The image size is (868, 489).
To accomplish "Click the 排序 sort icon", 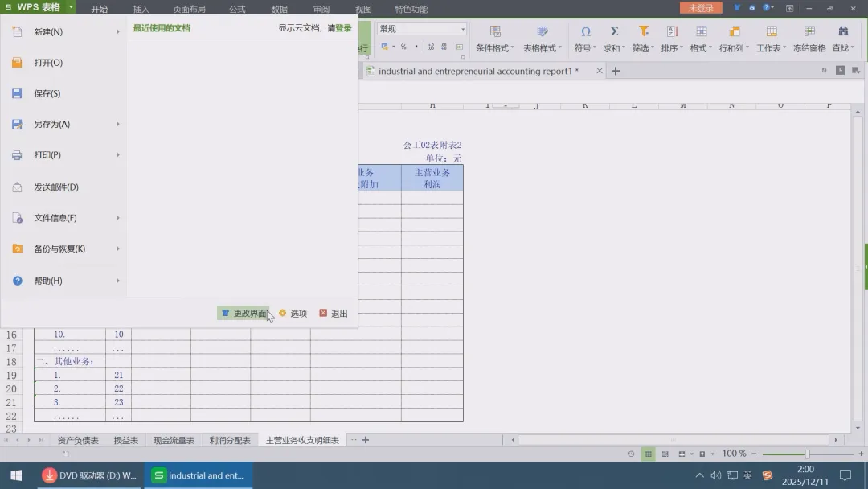I will coord(672,31).
